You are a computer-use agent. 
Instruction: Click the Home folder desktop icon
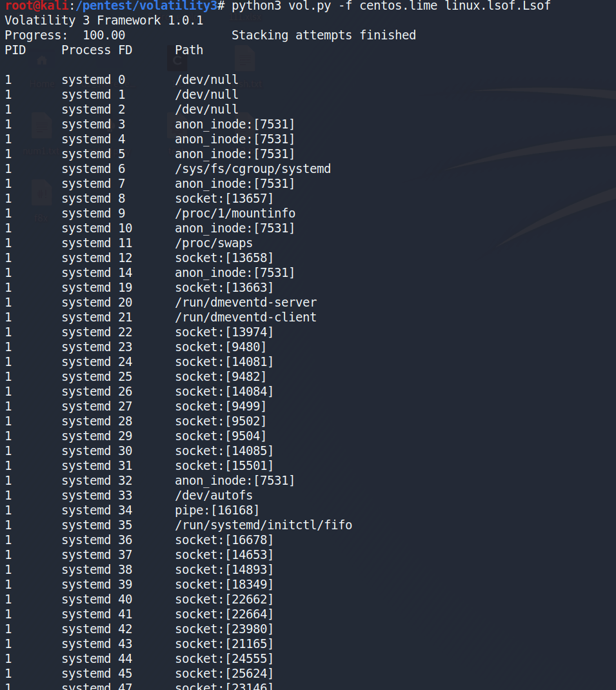[42, 63]
